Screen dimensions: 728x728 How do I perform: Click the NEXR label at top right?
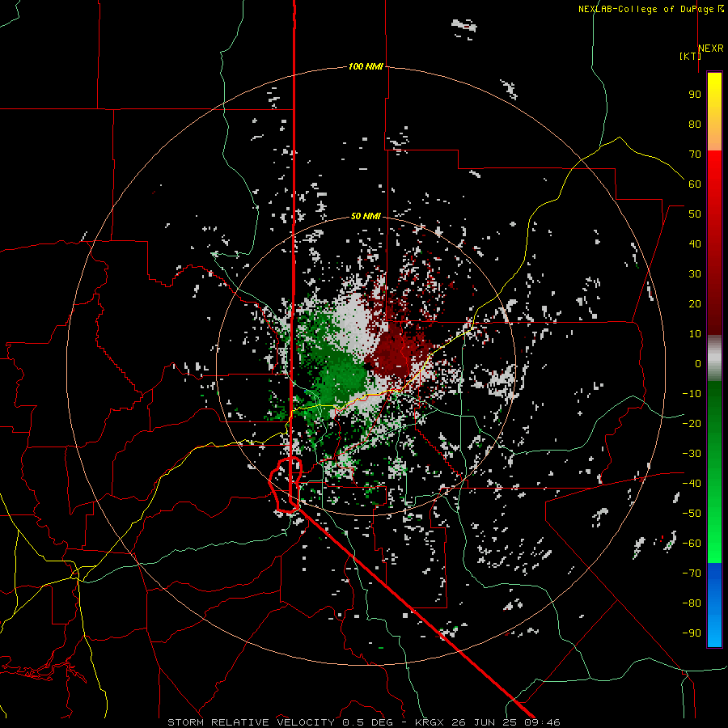coord(711,49)
